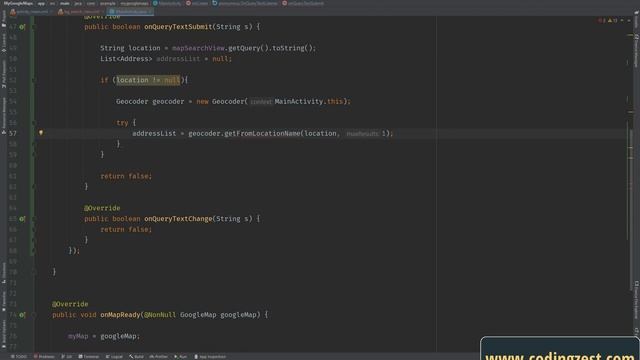The width and height of the screenshot is (640, 360).
Task: Click fold end marker at line 68
Action: point(34,251)
